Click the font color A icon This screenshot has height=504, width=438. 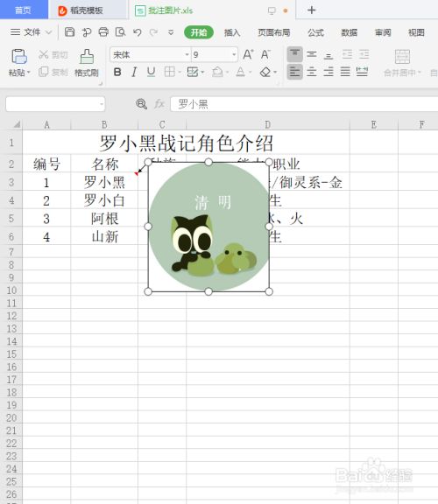[x=240, y=72]
